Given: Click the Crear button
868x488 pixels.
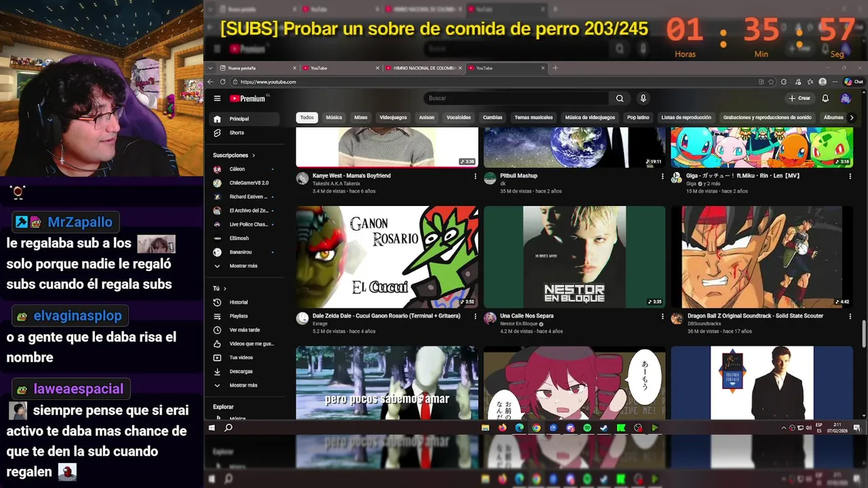Looking at the screenshot, I should point(800,98).
